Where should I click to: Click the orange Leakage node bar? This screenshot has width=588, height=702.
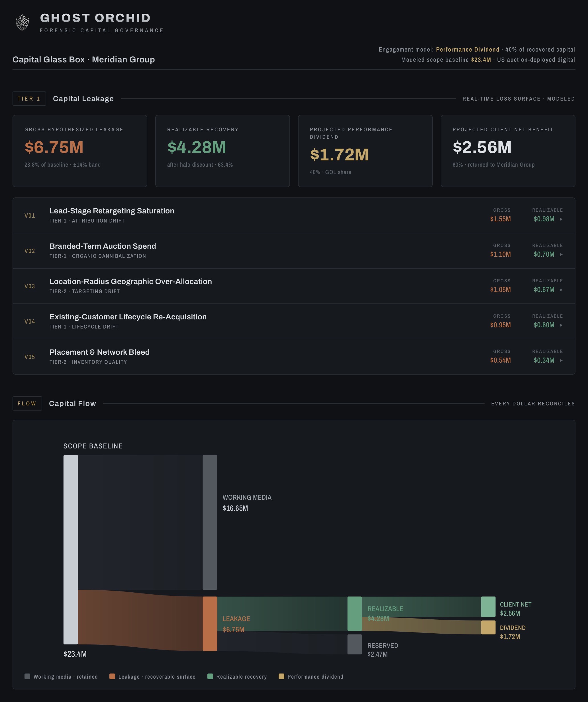point(210,624)
